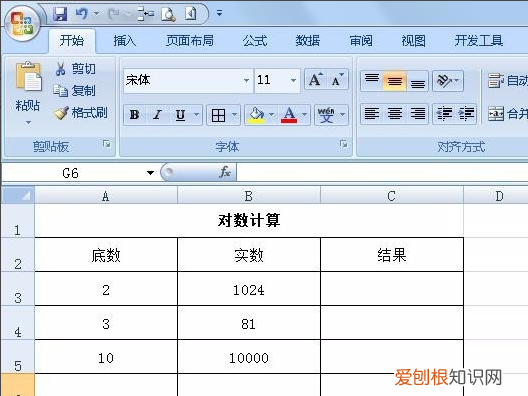Paste clipboard contents with the 粘贴 icon
This screenshot has width=528, height=396.
click(x=28, y=77)
